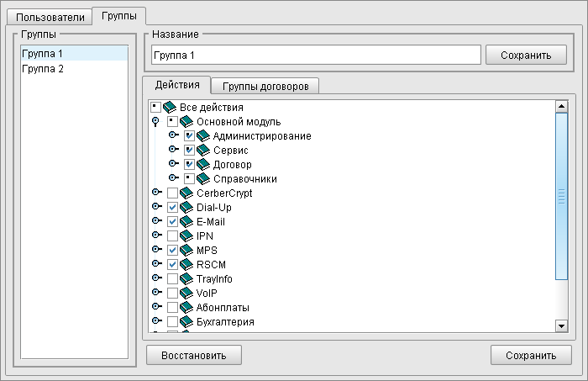The image size is (588, 381).
Task: Uncheck the Сервис action checkbox
Action: pyautogui.click(x=189, y=150)
